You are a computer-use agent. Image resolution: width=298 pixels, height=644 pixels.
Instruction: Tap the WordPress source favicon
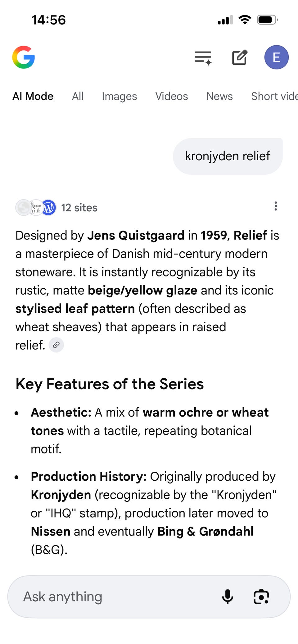49,208
